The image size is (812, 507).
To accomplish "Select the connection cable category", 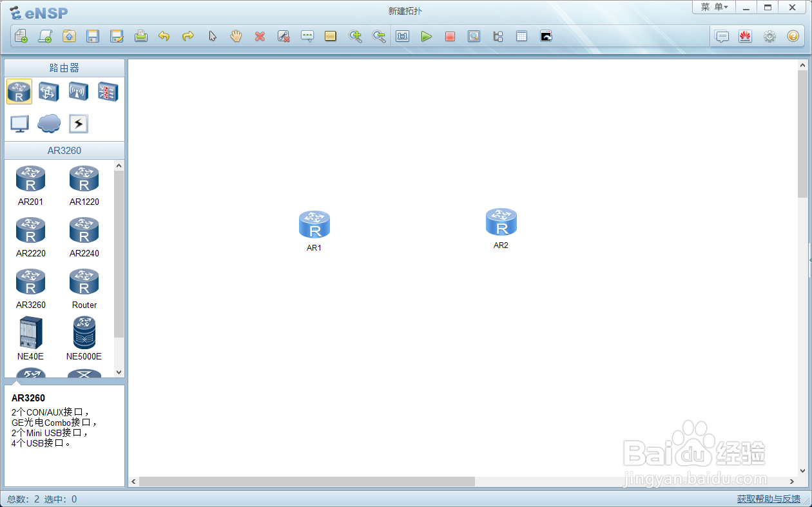I will point(79,124).
